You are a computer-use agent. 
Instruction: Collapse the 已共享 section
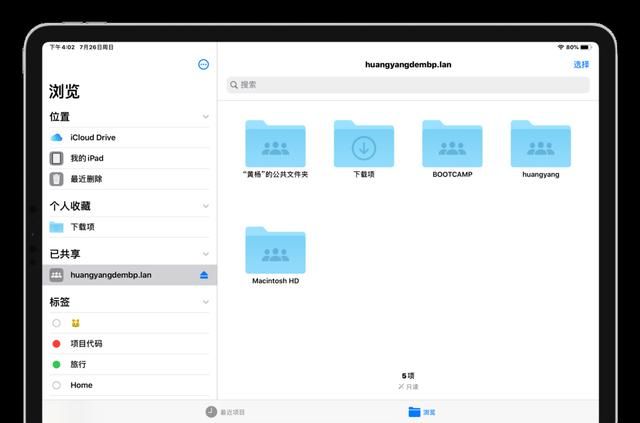tap(206, 254)
